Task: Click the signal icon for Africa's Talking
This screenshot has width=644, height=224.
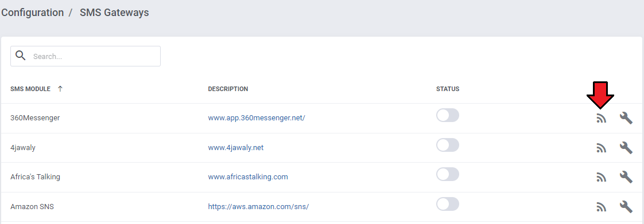Action: [602, 178]
